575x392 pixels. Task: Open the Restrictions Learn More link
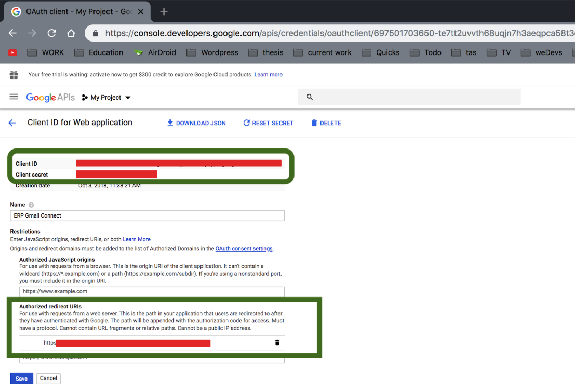(137, 239)
